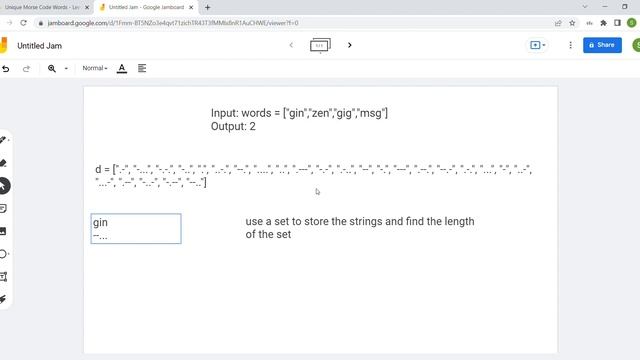
Task: Select the gin text box
Action: [x=136, y=229]
